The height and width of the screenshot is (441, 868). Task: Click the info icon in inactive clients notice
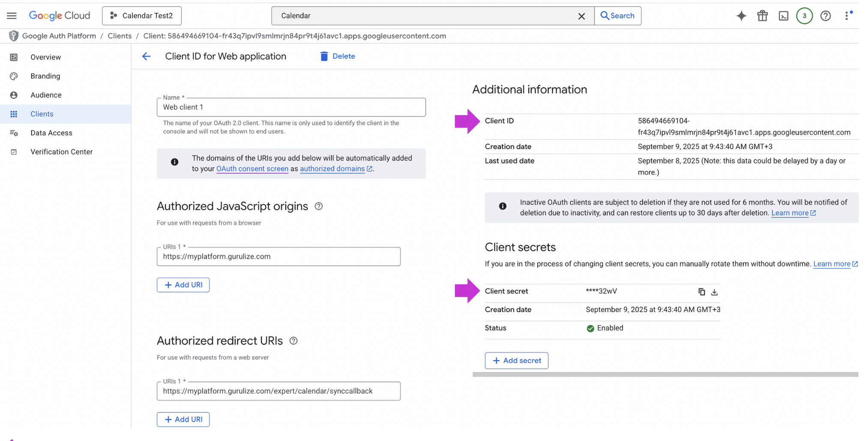tap(503, 206)
